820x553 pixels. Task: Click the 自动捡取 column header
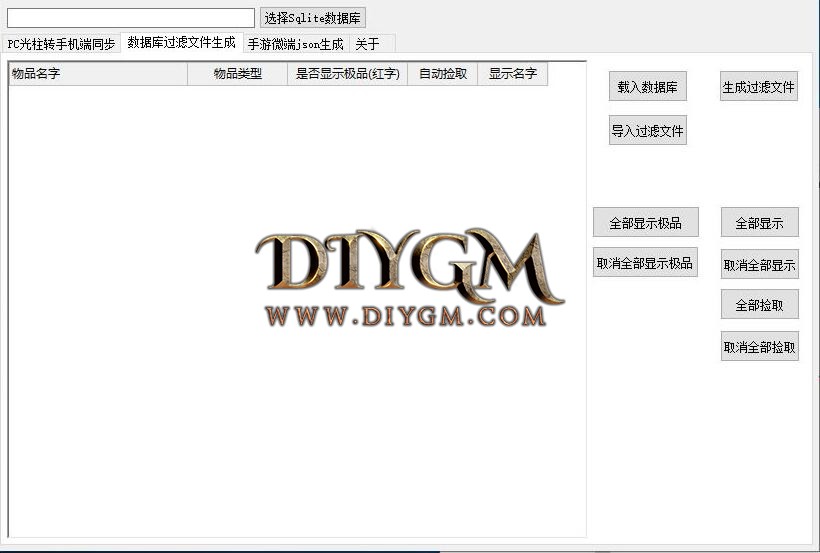click(x=442, y=74)
